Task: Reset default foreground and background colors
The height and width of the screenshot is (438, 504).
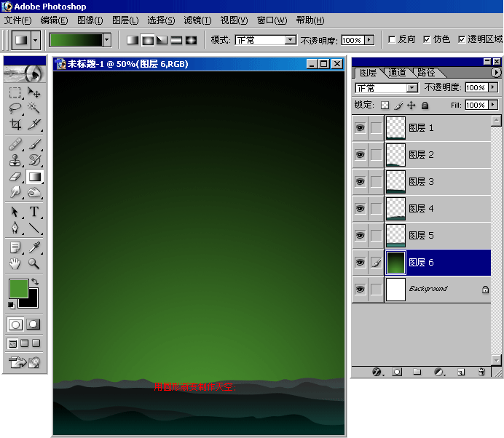Action: click(11, 305)
